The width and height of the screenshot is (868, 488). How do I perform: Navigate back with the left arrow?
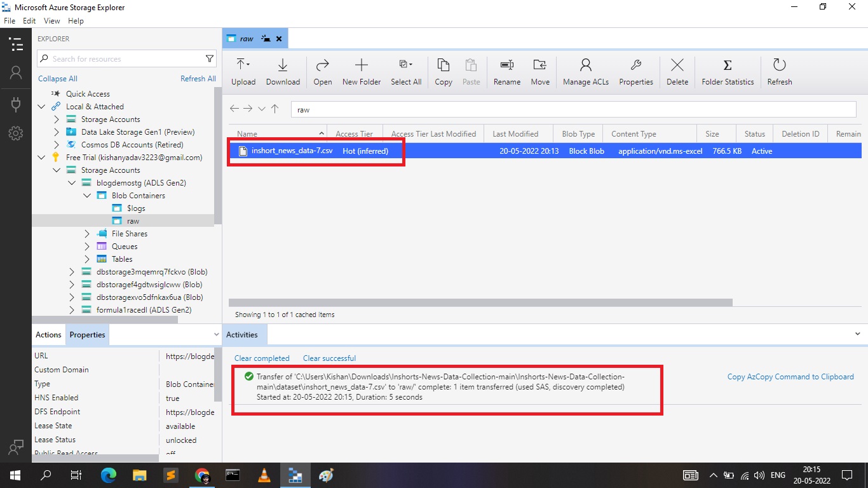pyautogui.click(x=234, y=109)
